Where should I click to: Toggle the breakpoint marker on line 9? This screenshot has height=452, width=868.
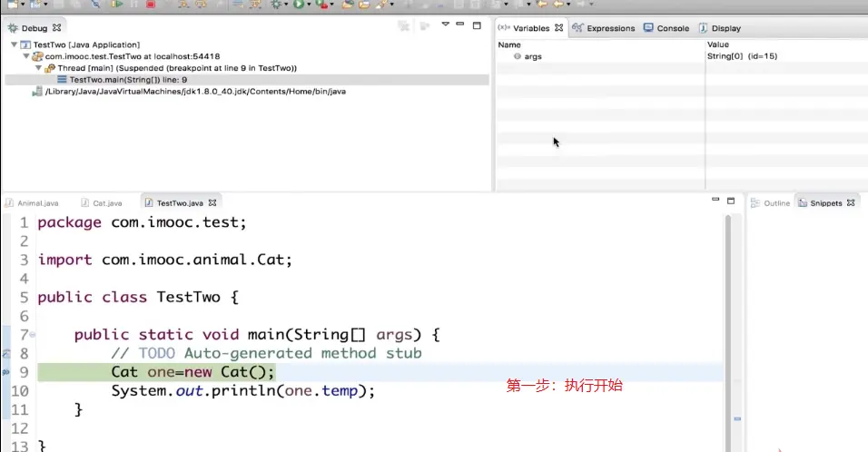[6, 372]
